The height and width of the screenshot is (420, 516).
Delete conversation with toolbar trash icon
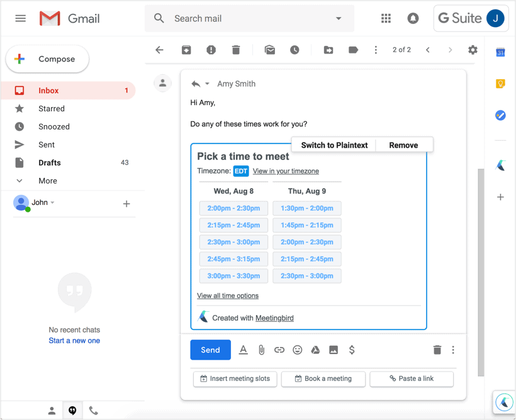[236, 50]
